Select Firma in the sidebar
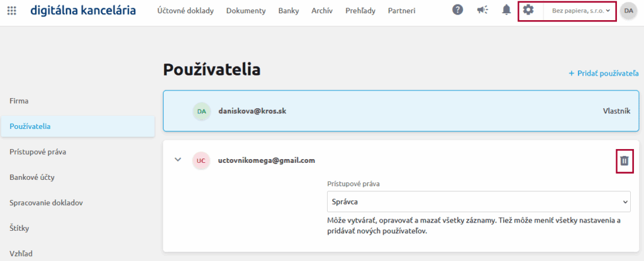This screenshot has width=644, height=261. click(x=19, y=101)
